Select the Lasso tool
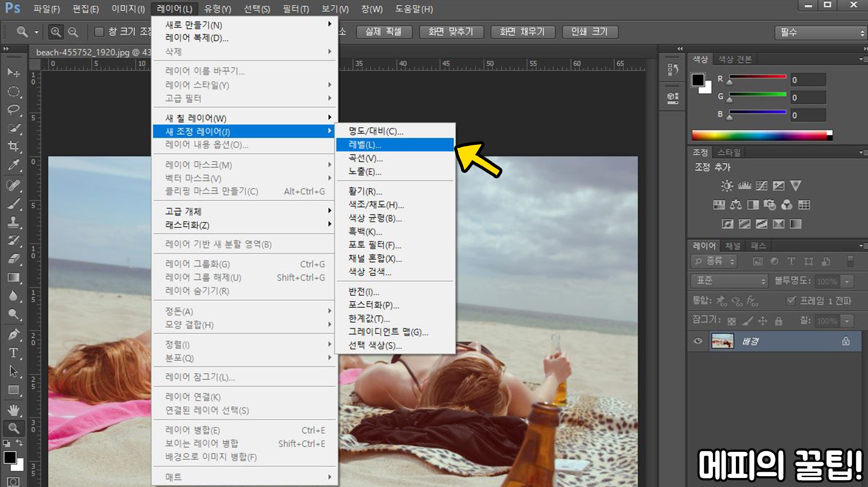The image size is (868, 487). [x=14, y=110]
